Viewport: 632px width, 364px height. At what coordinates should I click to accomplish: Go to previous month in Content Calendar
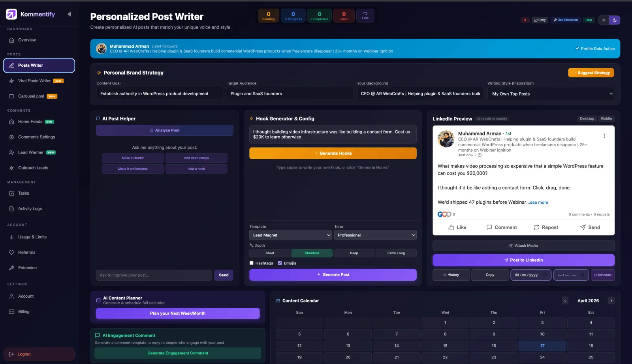(565, 301)
